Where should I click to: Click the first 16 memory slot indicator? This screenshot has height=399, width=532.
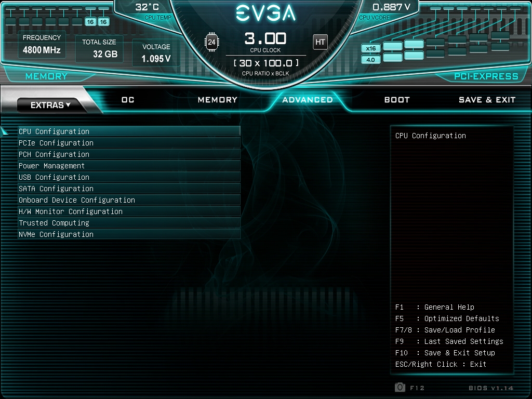90,22
